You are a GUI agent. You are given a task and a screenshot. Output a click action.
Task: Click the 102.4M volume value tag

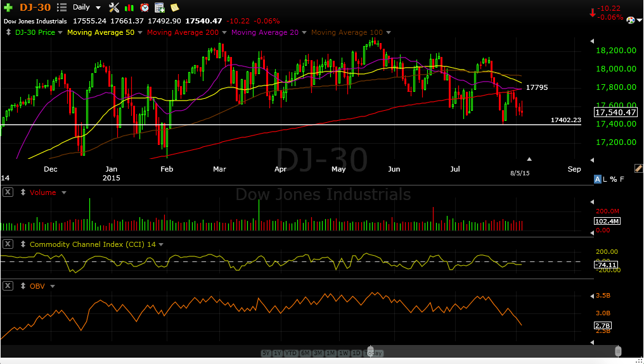607,221
